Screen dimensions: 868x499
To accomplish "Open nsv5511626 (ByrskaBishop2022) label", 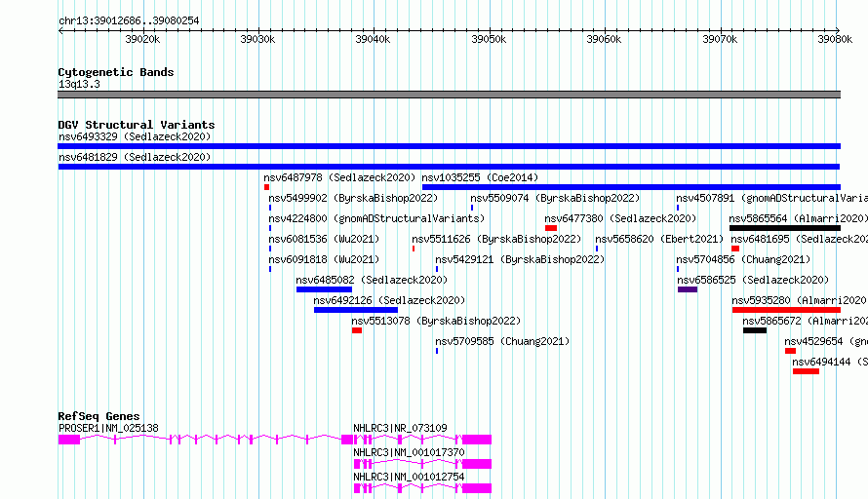I will coord(496,239).
